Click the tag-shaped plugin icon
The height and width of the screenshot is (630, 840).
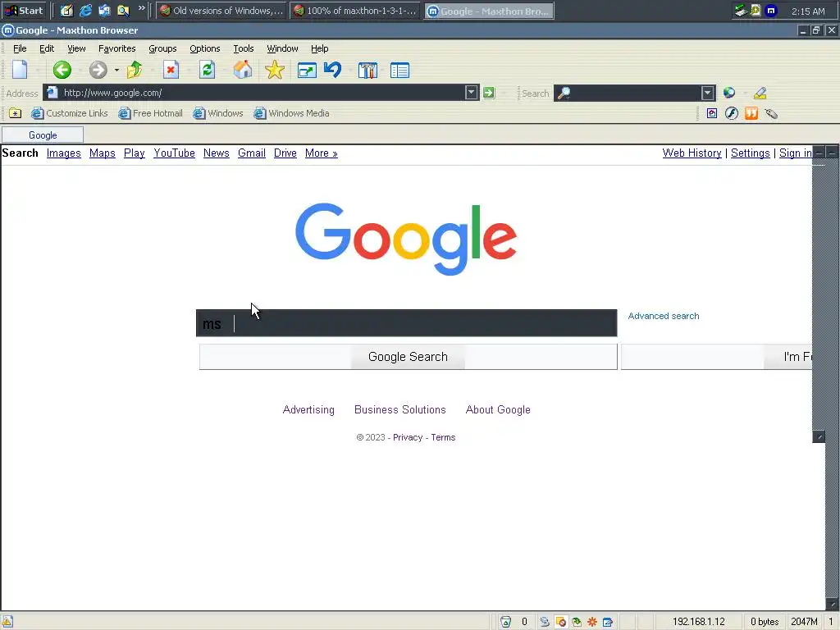[771, 113]
